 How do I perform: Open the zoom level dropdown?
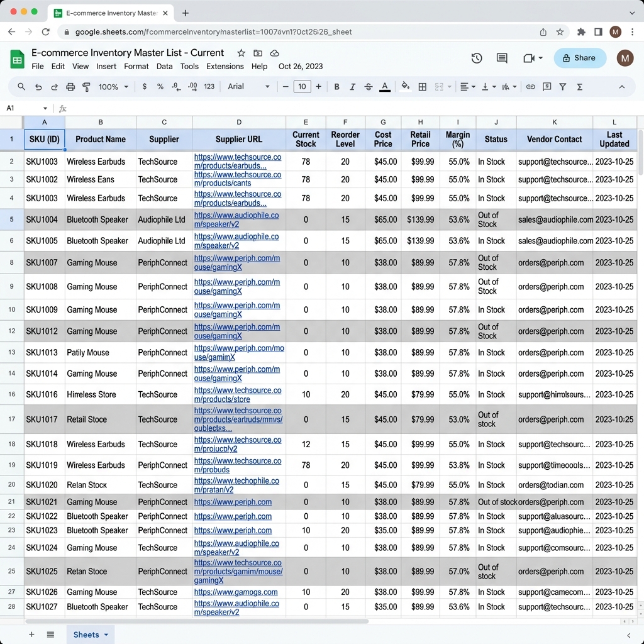[113, 87]
